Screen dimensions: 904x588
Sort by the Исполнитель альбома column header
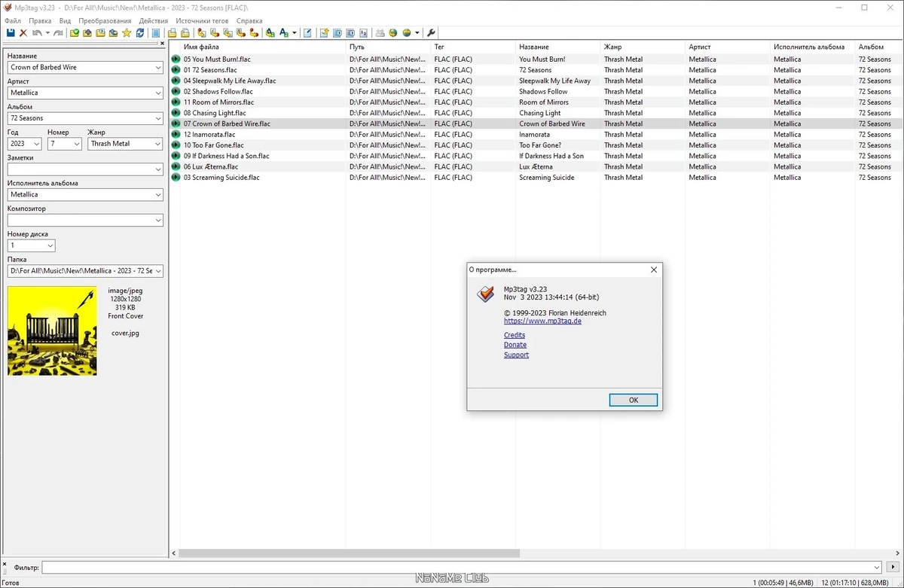[809, 47]
